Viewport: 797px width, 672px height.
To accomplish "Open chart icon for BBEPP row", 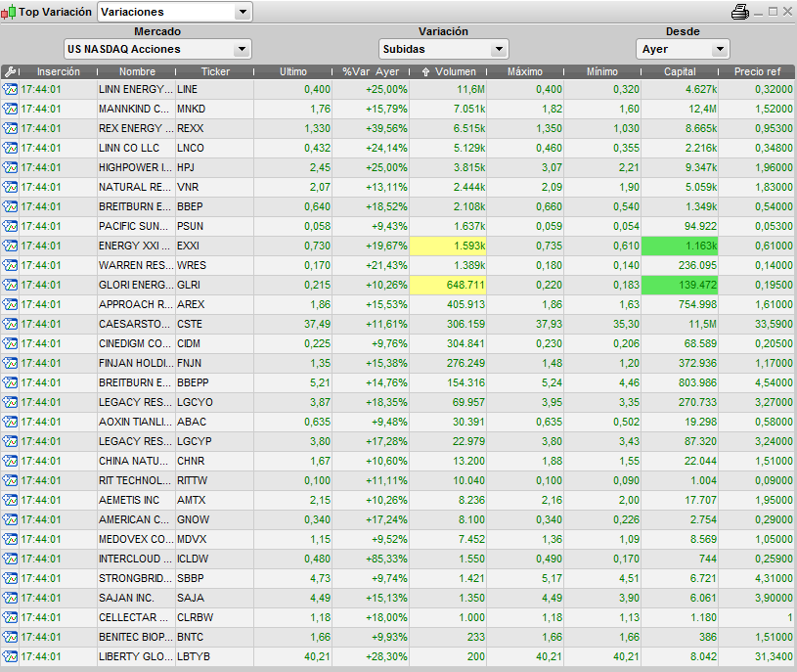I will [10, 382].
